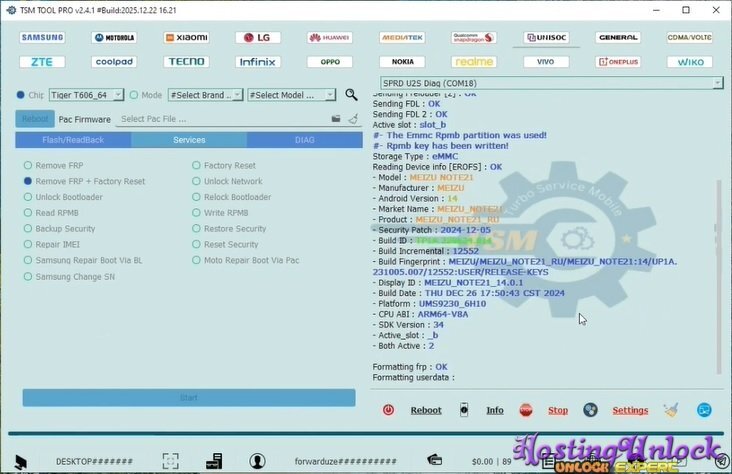Image resolution: width=732 pixels, height=474 pixels.
Task: Open the MediaTek platform section
Action: (402, 37)
